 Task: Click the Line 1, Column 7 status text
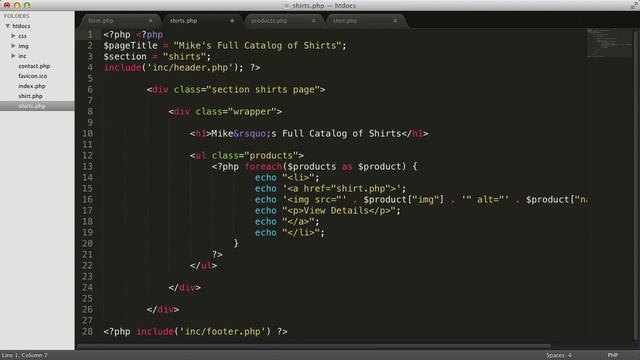click(24, 355)
